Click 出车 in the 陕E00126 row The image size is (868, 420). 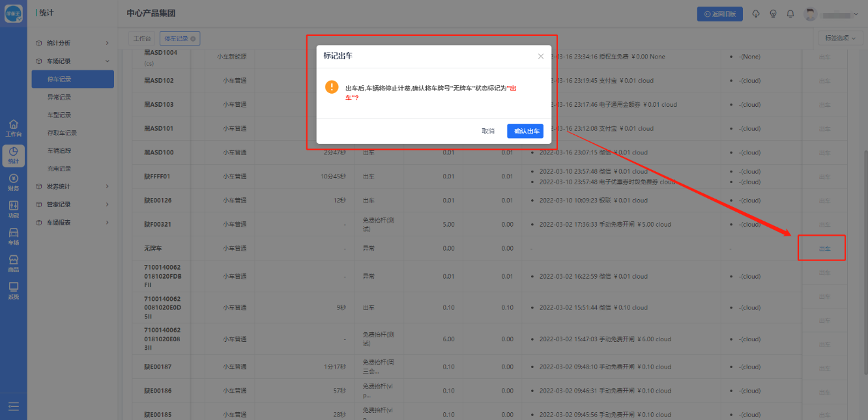[824, 201]
